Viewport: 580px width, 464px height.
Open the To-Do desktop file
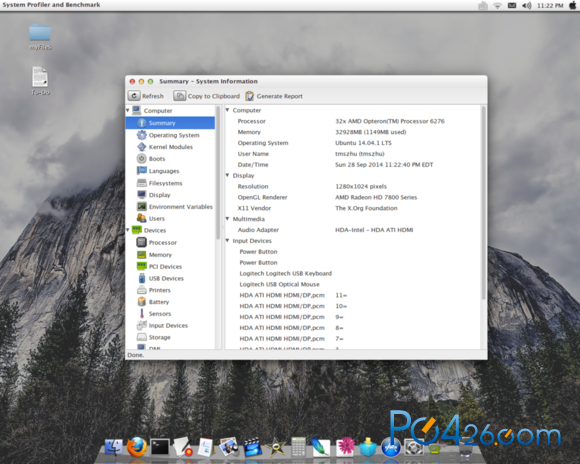(40, 81)
